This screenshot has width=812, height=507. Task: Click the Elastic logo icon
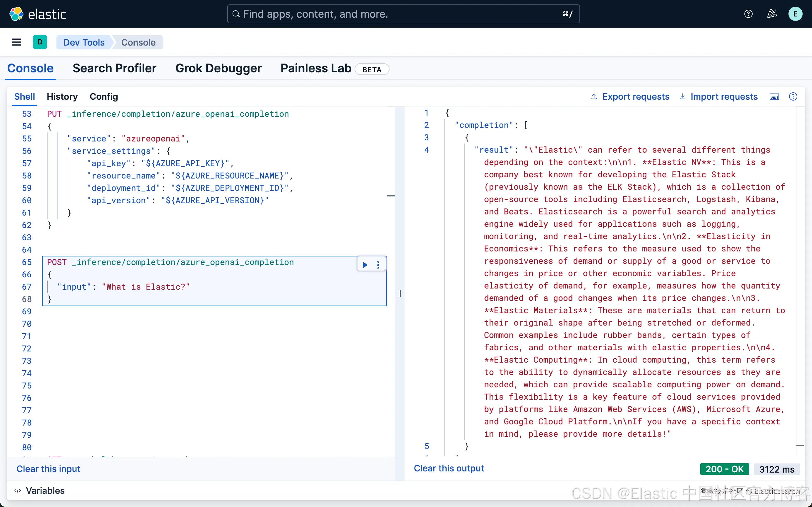tap(16, 14)
